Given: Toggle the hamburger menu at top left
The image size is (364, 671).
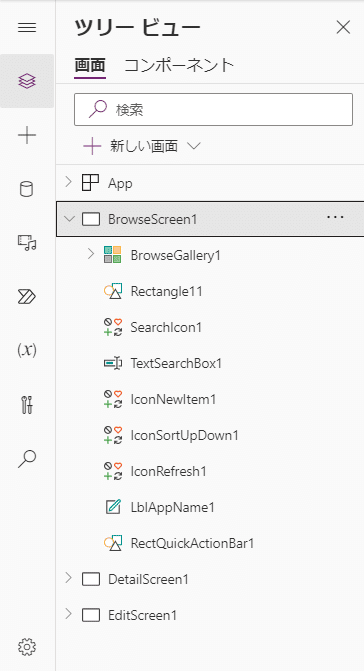Looking at the screenshot, I should pos(27,28).
